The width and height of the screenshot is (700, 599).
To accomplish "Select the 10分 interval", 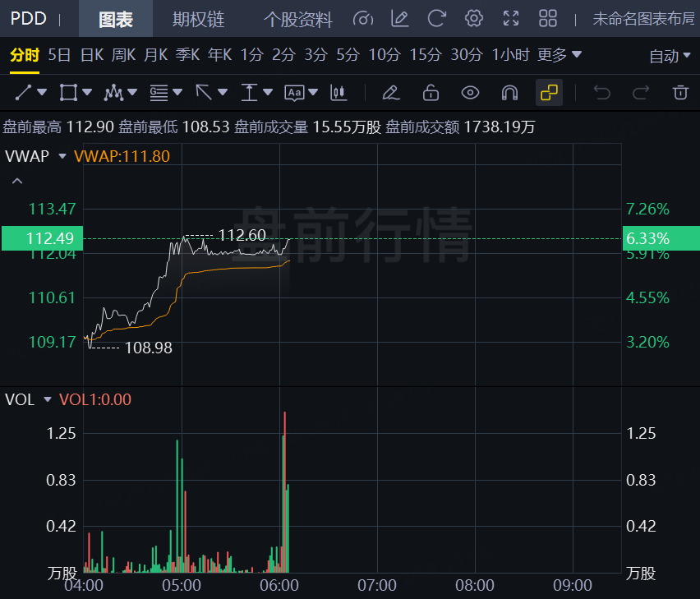I will click(x=385, y=55).
